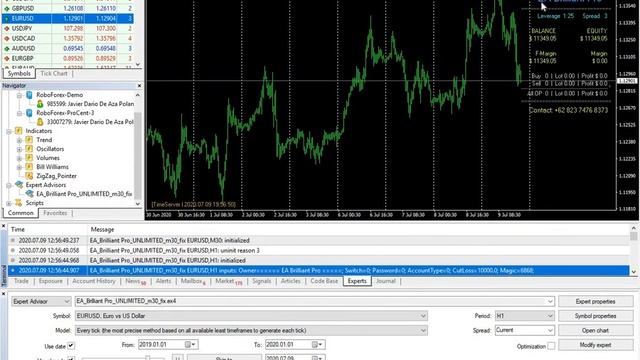The height and width of the screenshot is (360, 640).
Task: Close the Strategy Tester panel
Action: (x=3, y=293)
